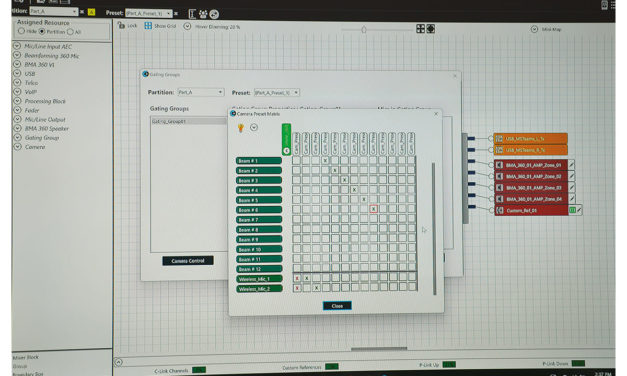Viewport: 627px width, 376px height.
Task: Edit BMA_360_01_AMP_Zone_03 with its pencil icon
Action: pyautogui.click(x=571, y=187)
